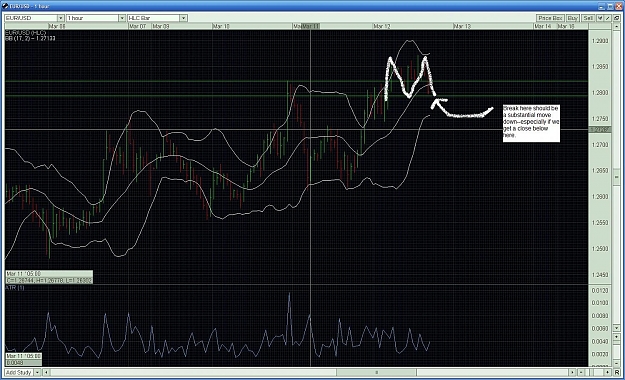The image size is (625, 380).
Task: Click minus button of bottom time zoom
Action: pos(582,372)
